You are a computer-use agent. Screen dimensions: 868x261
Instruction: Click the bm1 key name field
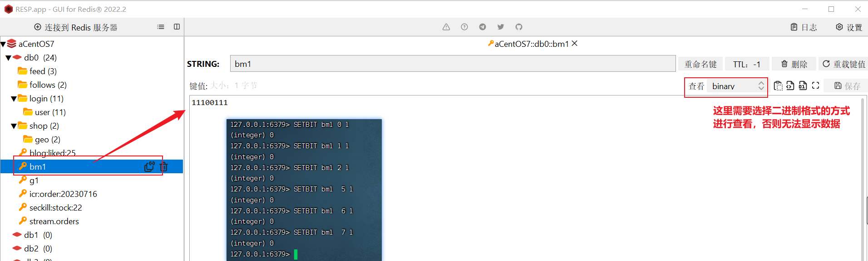click(x=453, y=64)
